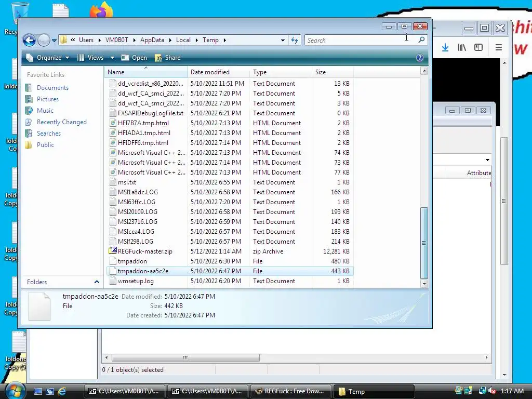
Task: Open Documents favorite link
Action: 52,87
